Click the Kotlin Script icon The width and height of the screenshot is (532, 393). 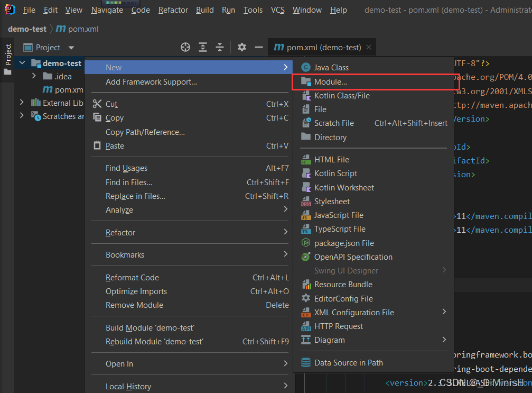point(306,173)
